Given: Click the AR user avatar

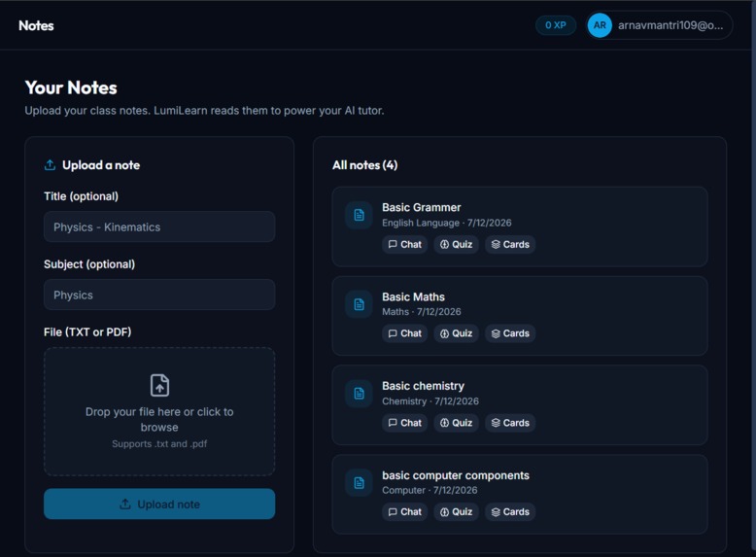Looking at the screenshot, I should pyautogui.click(x=600, y=25).
